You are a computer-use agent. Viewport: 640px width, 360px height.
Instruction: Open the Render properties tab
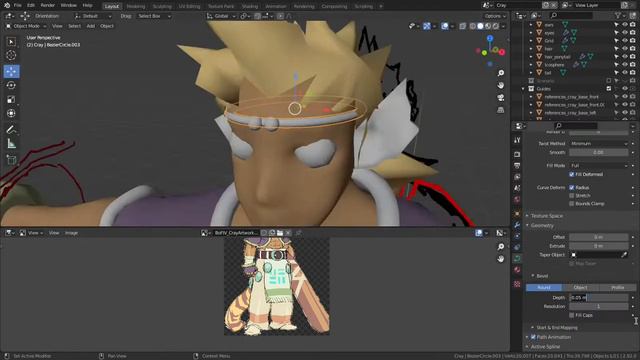(x=517, y=155)
